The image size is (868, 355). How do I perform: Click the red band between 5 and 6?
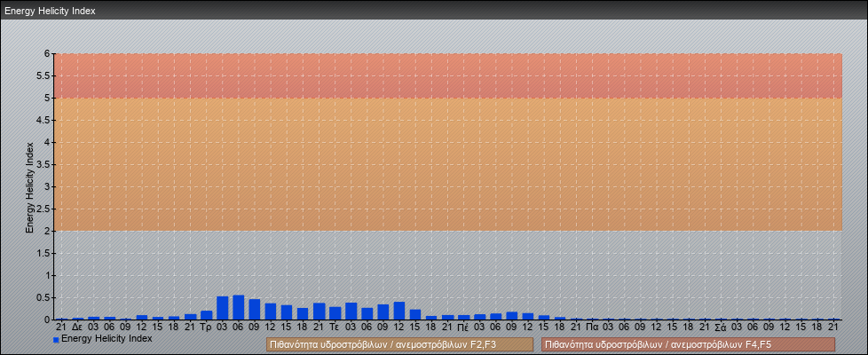coord(444,75)
